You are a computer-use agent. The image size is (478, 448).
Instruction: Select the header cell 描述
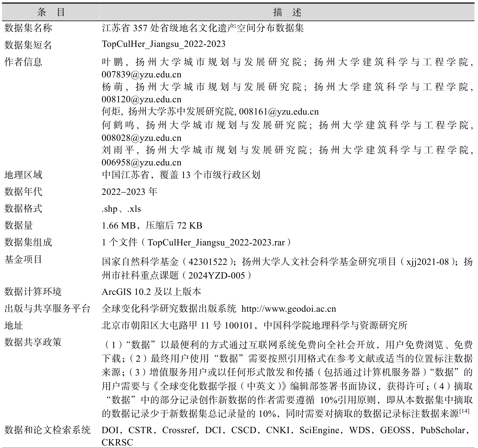point(287,12)
